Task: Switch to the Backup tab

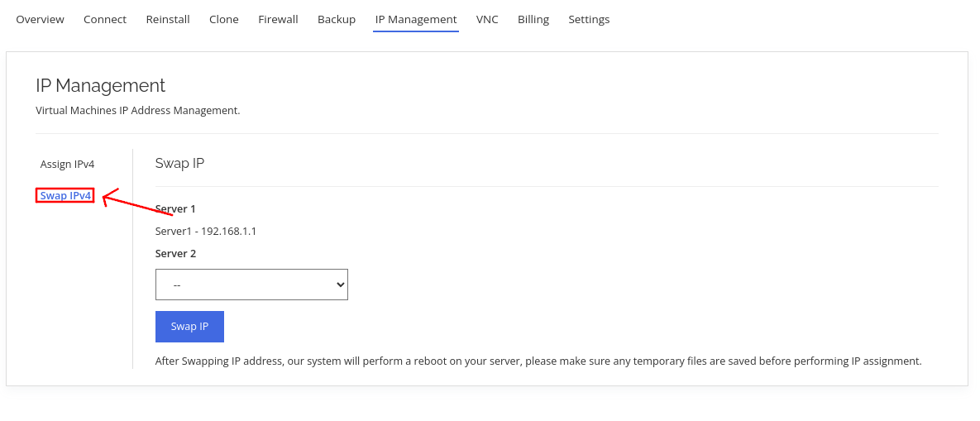Action: coord(337,19)
